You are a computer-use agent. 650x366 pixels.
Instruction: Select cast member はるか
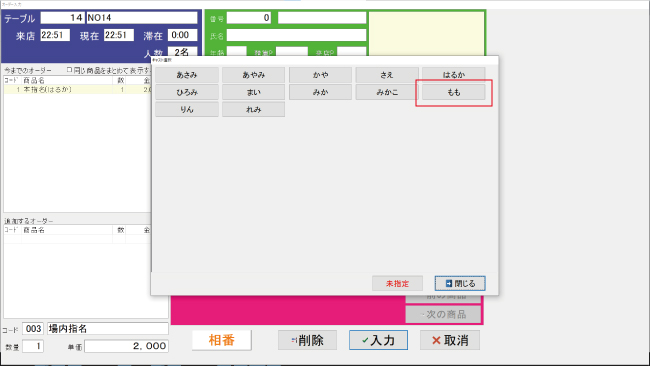click(454, 75)
